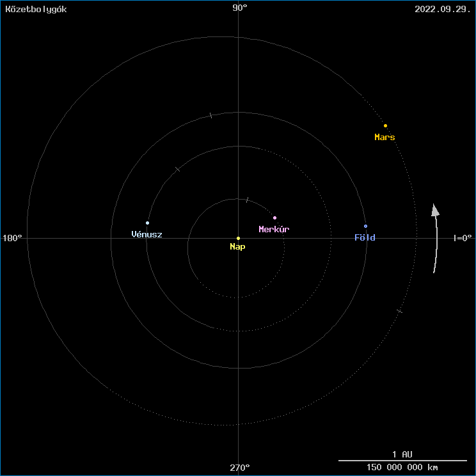Select the pink Mercury planet dot

[x=274, y=218]
